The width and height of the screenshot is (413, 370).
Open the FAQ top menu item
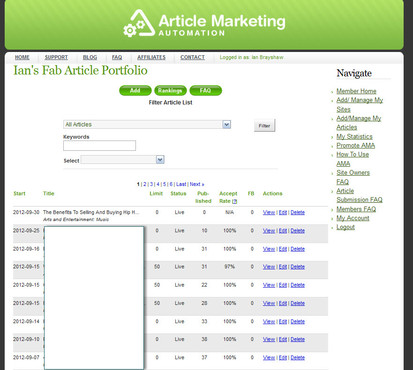pos(117,58)
